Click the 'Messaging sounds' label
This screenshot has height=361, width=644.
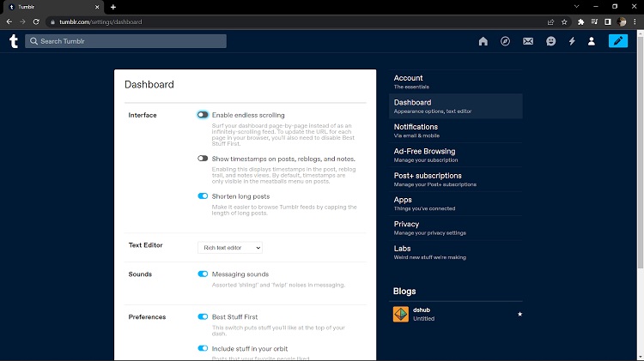click(x=240, y=274)
